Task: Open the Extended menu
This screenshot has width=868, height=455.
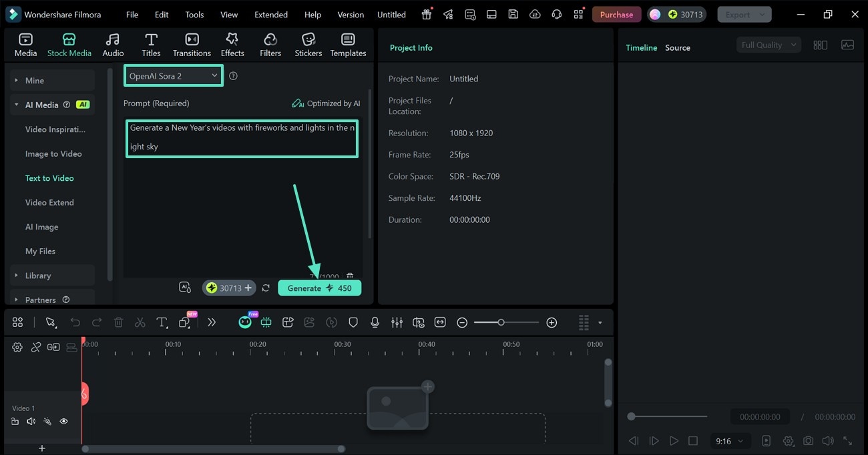Action: (271, 15)
